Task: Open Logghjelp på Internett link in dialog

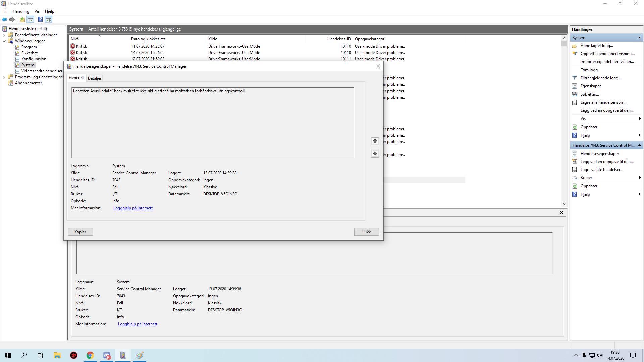Action: pos(133,208)
